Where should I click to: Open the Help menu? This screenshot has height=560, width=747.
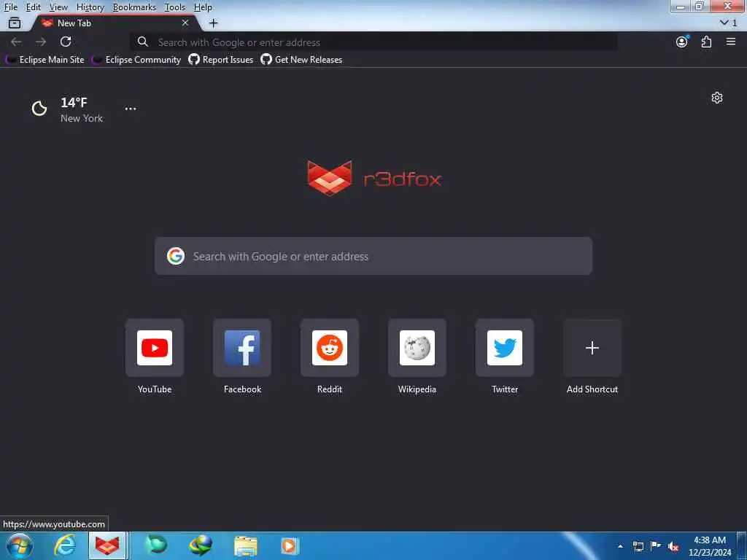[x=203, y=7]
